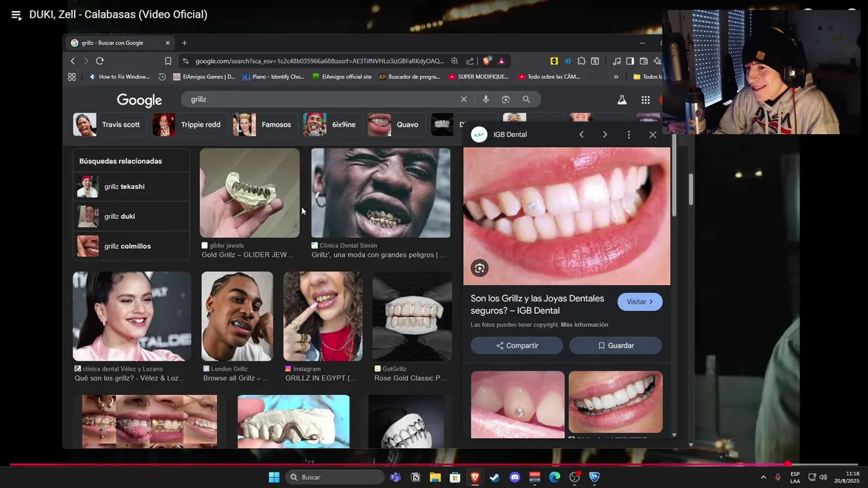Click the Visitar button
Viewport: 868px width, 488px height.
[x=640, y=302]
